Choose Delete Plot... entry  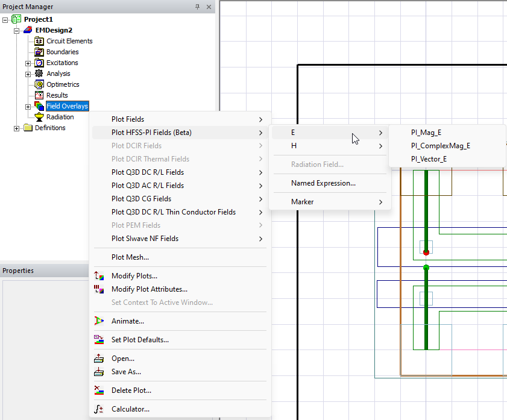[x=180, y=390]
